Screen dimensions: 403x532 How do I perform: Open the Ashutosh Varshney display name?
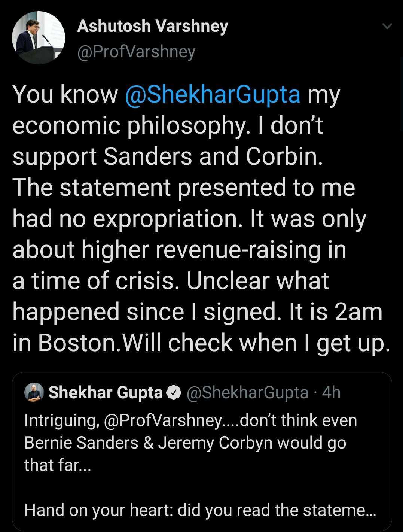[152, 26]
